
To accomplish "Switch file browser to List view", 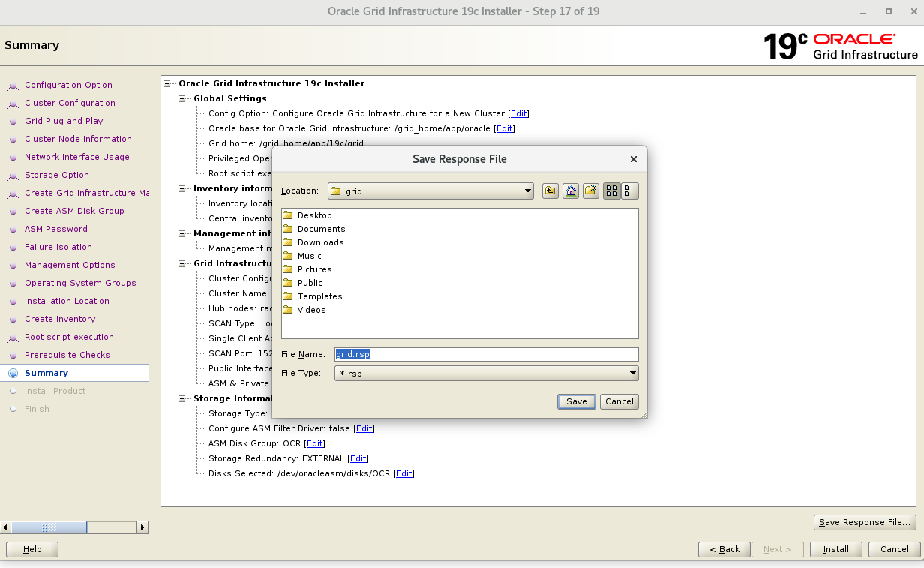I will pyautogui.click(x=612, y=191).
